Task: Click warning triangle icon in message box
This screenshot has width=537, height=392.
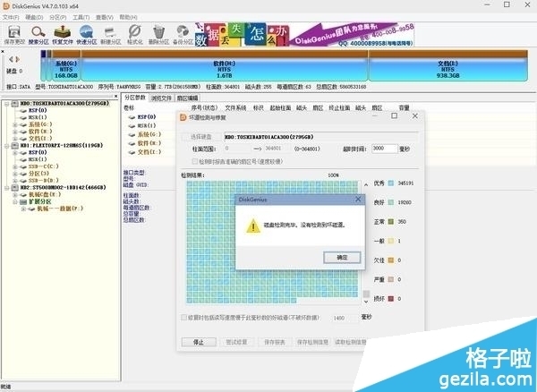Action: point(253,226)
